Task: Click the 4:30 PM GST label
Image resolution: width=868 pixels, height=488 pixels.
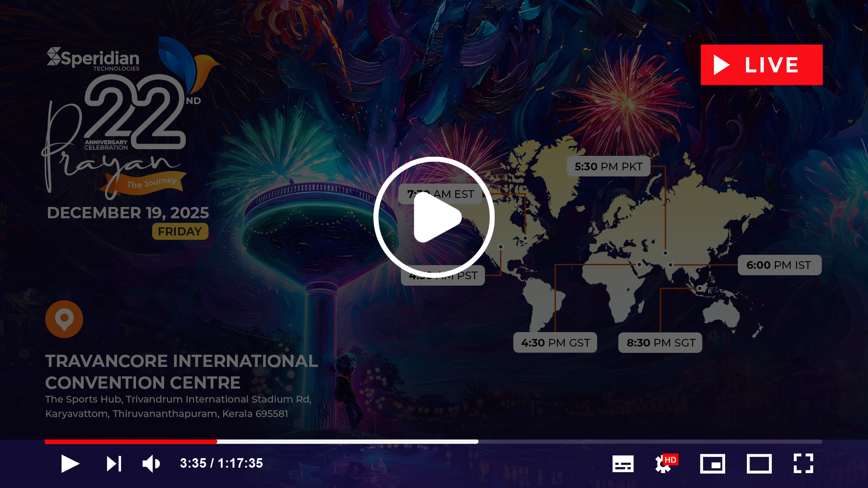Action: click(x=555, y=343)
